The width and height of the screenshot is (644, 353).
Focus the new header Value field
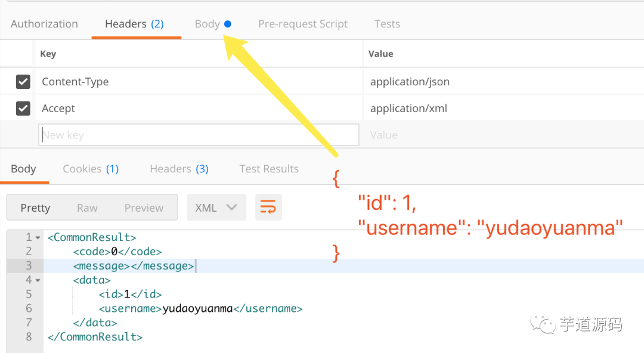point(503,135)
